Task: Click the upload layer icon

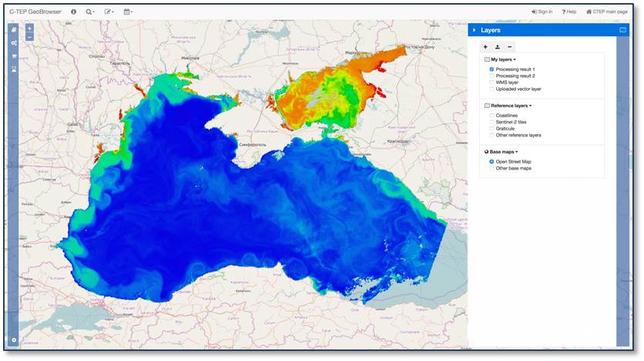Action: coord(497,47)
